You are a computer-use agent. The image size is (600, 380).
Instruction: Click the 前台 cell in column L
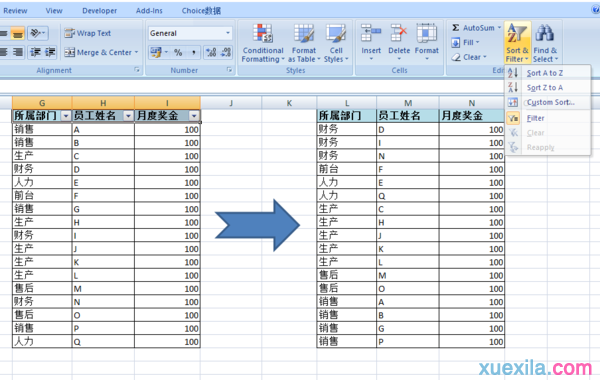coord(347,169)
